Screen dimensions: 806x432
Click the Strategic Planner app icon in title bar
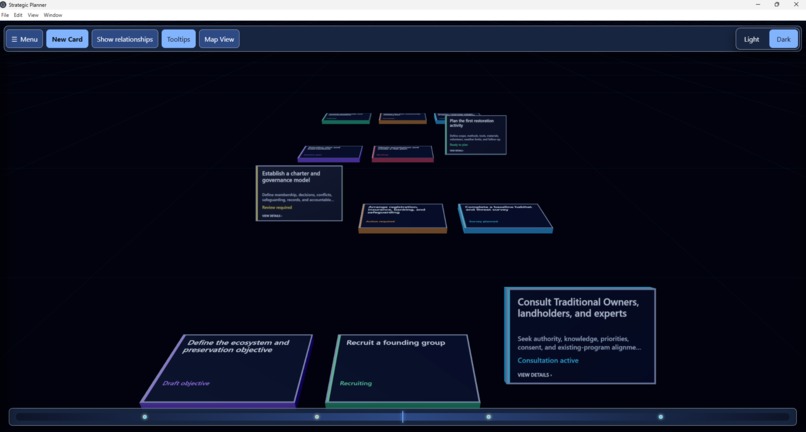[3, 5]
